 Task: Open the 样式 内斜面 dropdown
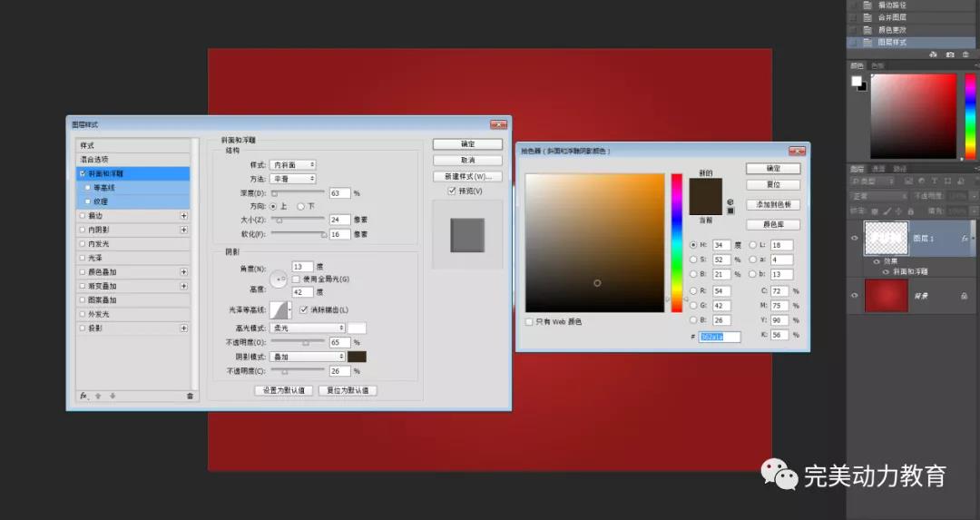click(x=294, y=165)
